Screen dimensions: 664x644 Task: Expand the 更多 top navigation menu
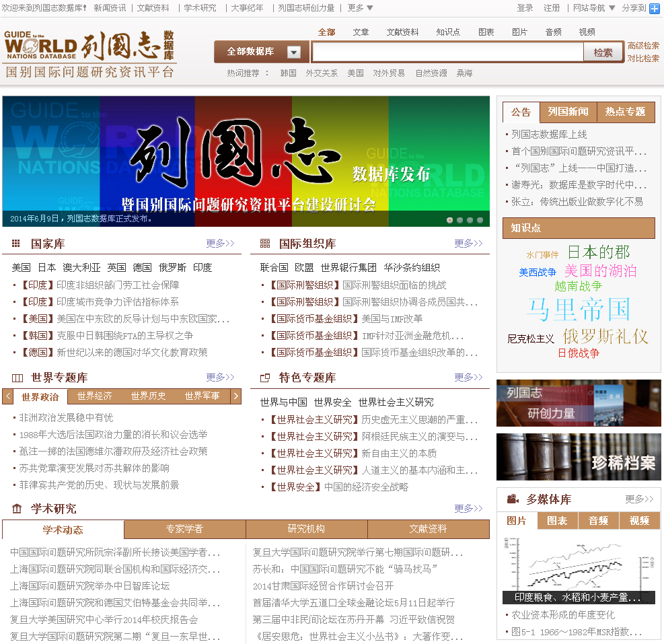click(x=360, y=8)
